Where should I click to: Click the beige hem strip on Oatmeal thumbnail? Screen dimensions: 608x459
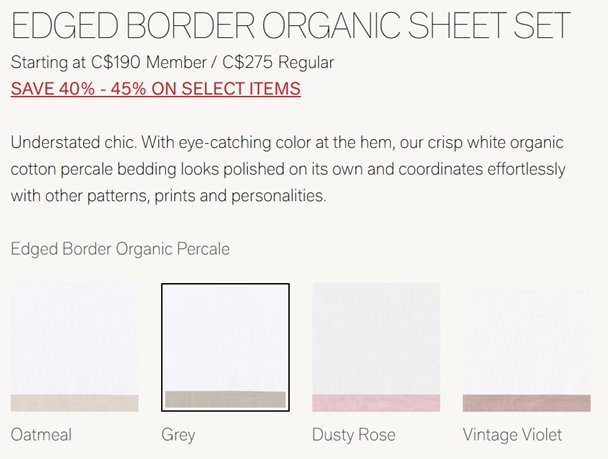[x=74, y=403]
